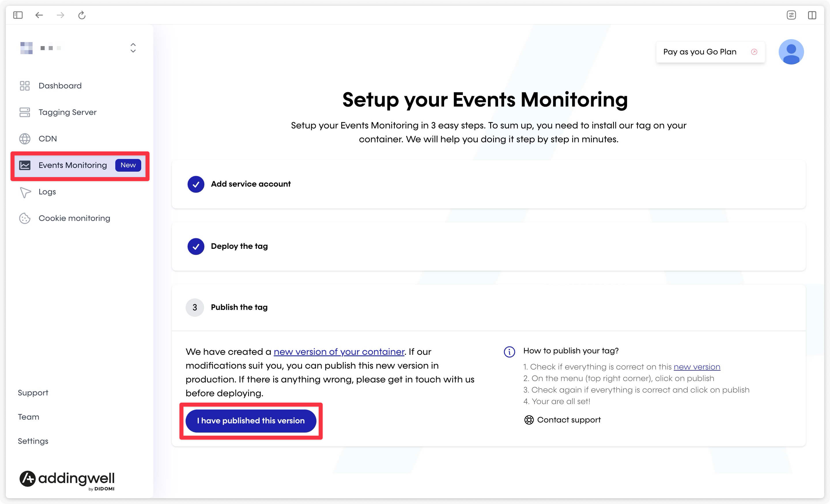Click the New badge on Events Monitoring

click(128, 165)
